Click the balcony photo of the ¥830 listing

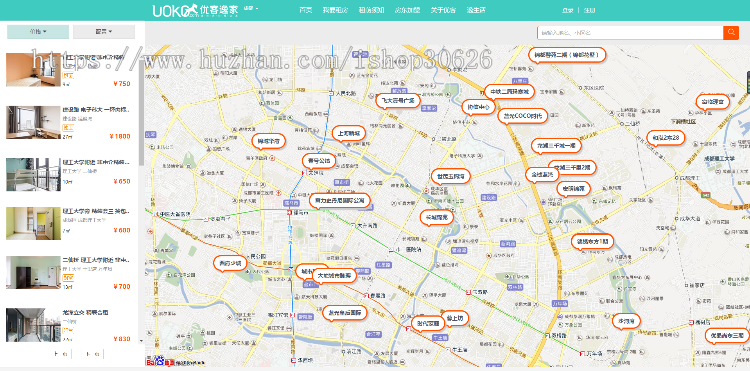pos(33,325)
